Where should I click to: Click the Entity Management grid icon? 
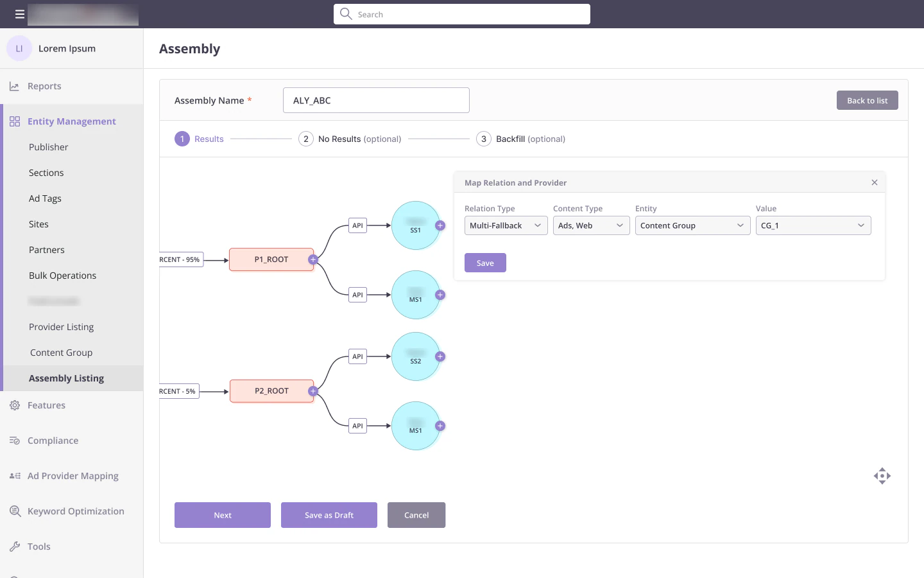click(x=15, y=121)
